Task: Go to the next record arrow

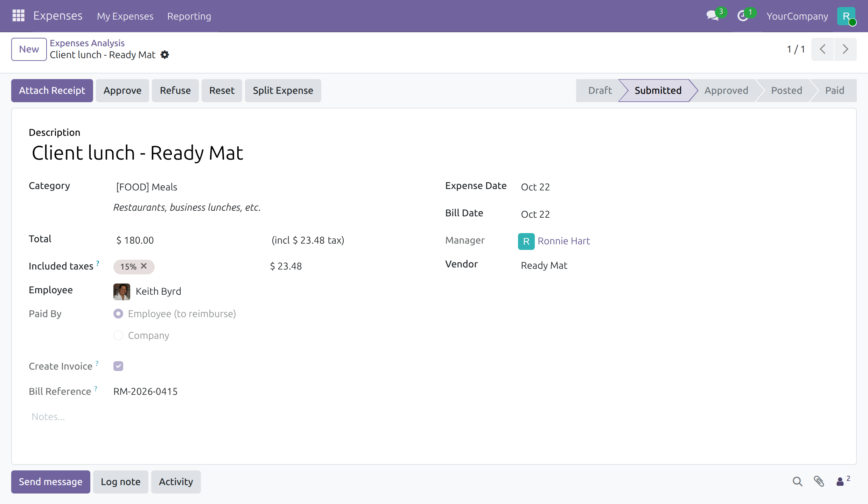Action: click(x=846, y=49)
